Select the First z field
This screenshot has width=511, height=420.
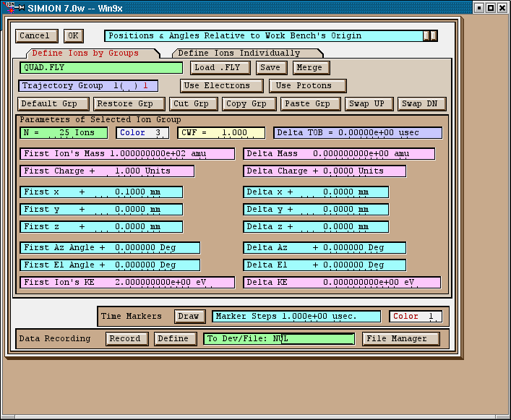(101, 227)
